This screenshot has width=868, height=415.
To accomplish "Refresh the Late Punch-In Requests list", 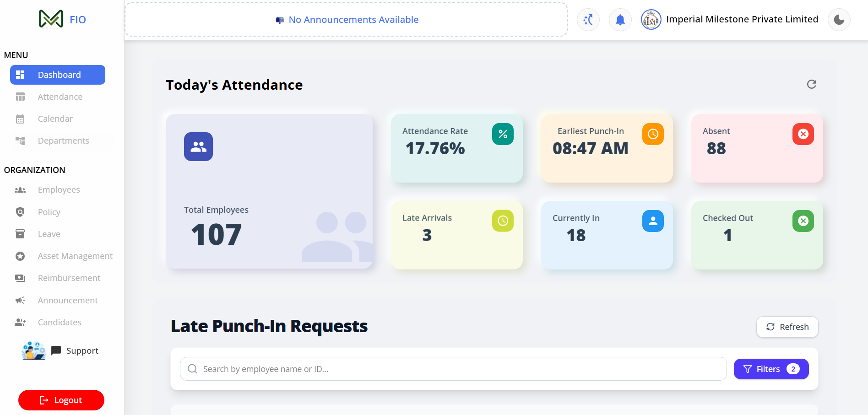I will pos(787,327).
